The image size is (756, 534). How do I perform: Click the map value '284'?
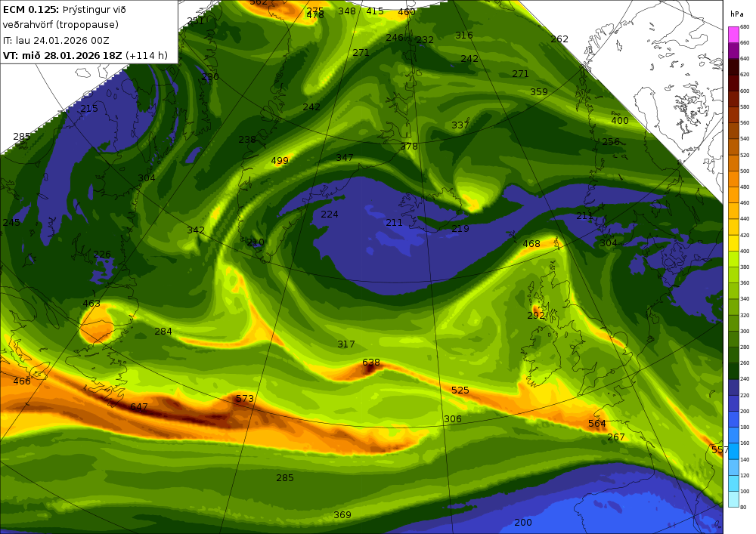click(x=163, y=332)
